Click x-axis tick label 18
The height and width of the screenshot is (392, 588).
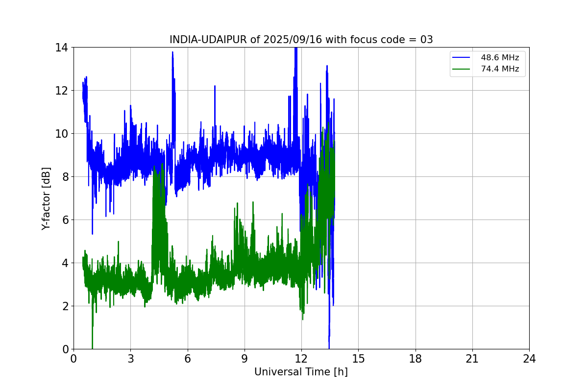(x=416, y=359)
